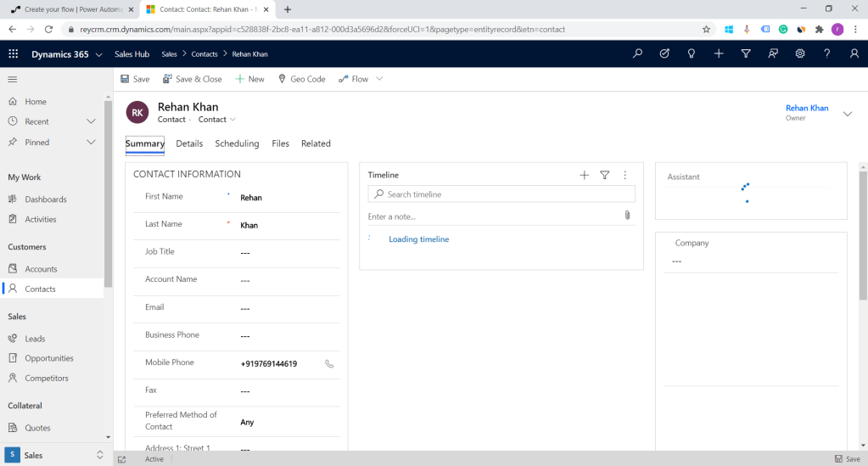Expand the Recent section in sidebar
The width and height of the screenshot is (868, 466).
[92, 121]
